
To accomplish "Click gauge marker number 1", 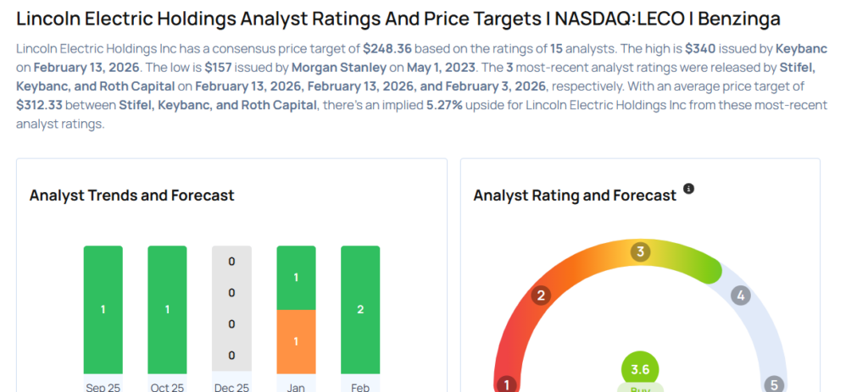I will (507, 385).
